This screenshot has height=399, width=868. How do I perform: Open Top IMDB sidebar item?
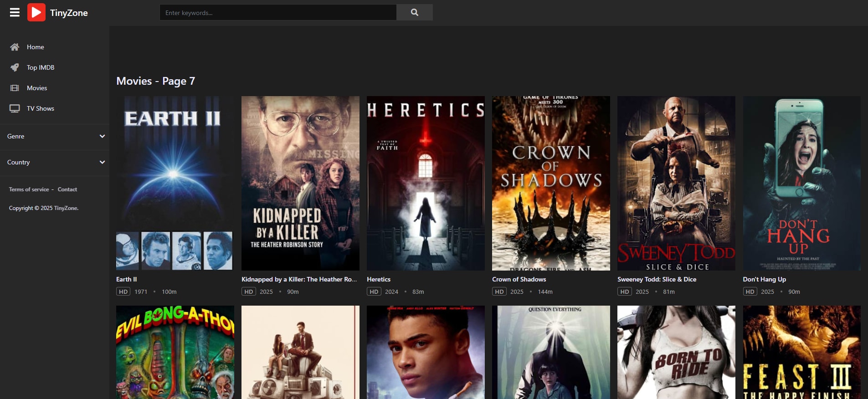[x=41, y=67]
